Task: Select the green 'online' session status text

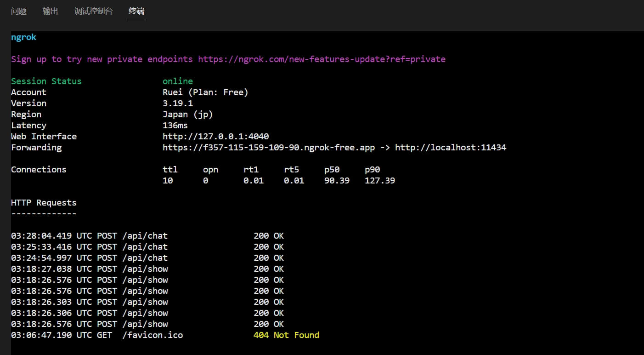Action: pos(178,81)
